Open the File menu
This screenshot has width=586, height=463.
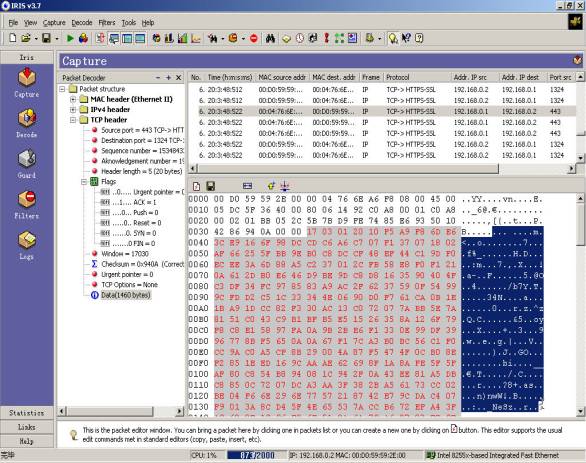[x=13, y=23]
